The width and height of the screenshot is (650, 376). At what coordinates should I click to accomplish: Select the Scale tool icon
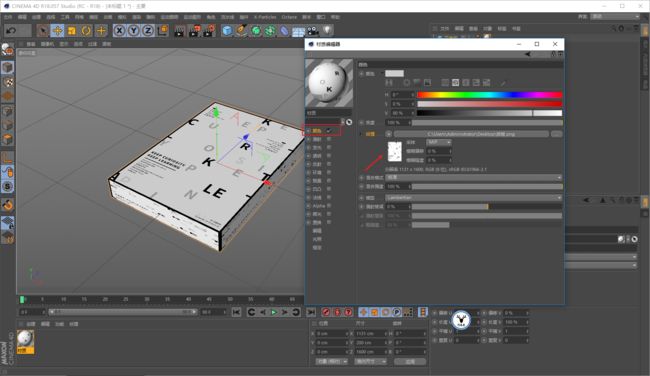point(72,31)
